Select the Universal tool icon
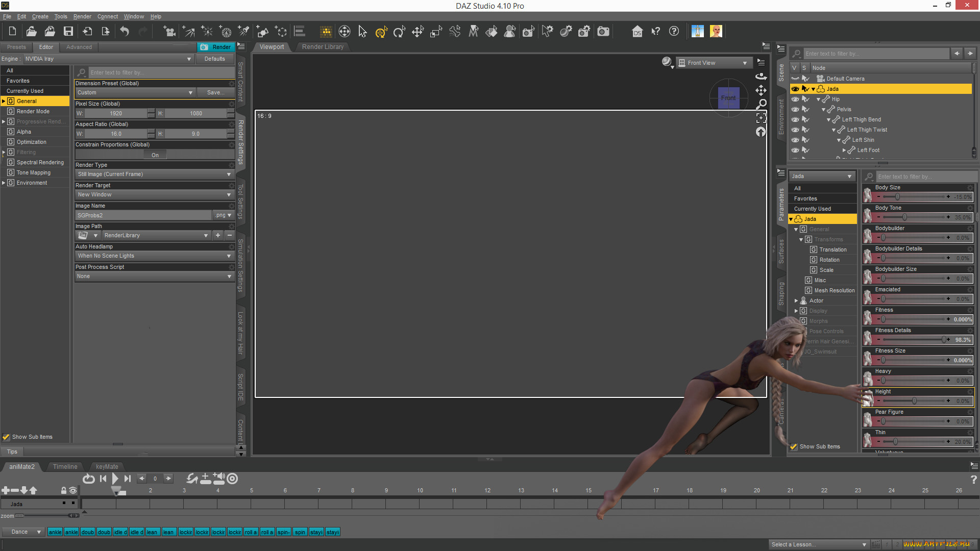The width and height of the screenshot is (980, 551). pyautogui.click(x=380, y=31)
